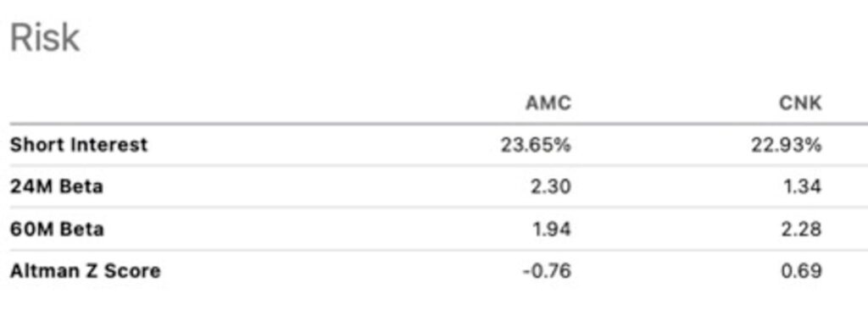
Task: Click the Risk section heading
Action: coord(45,39)
